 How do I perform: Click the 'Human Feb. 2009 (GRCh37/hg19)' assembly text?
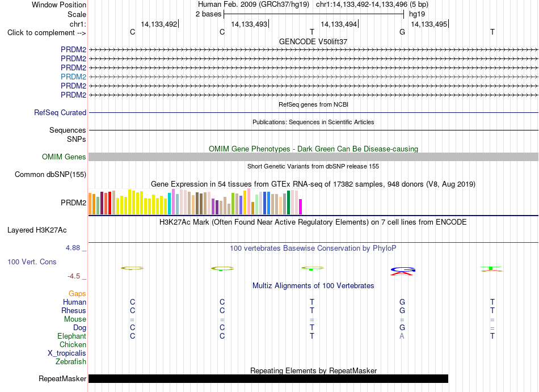coord(254,5)
